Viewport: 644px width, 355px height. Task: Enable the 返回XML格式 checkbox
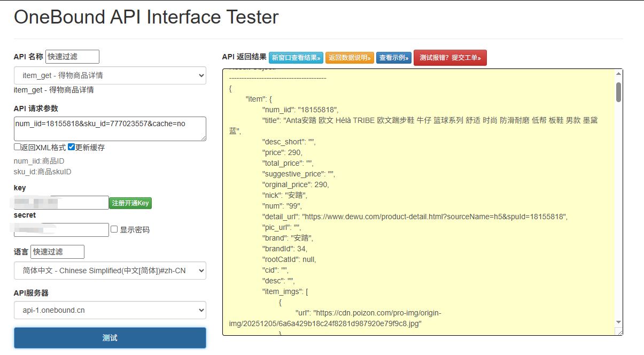tap(17, 147)
